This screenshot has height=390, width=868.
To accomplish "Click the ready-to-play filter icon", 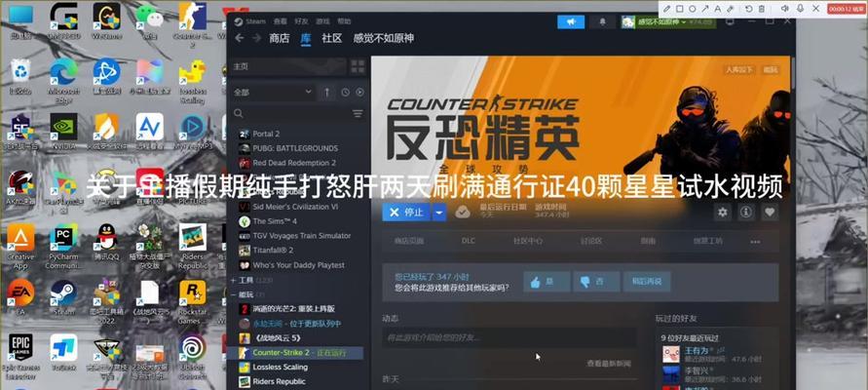I will tap(359, 93).
